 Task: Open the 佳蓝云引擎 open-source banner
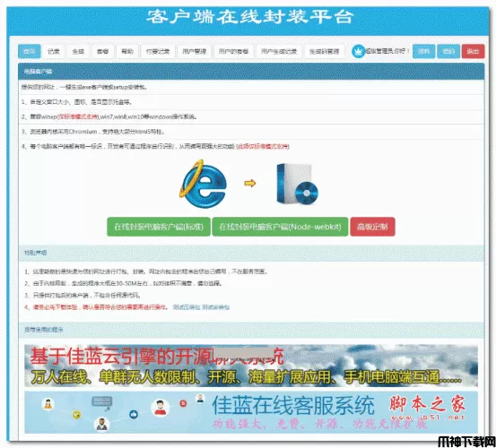251,366
